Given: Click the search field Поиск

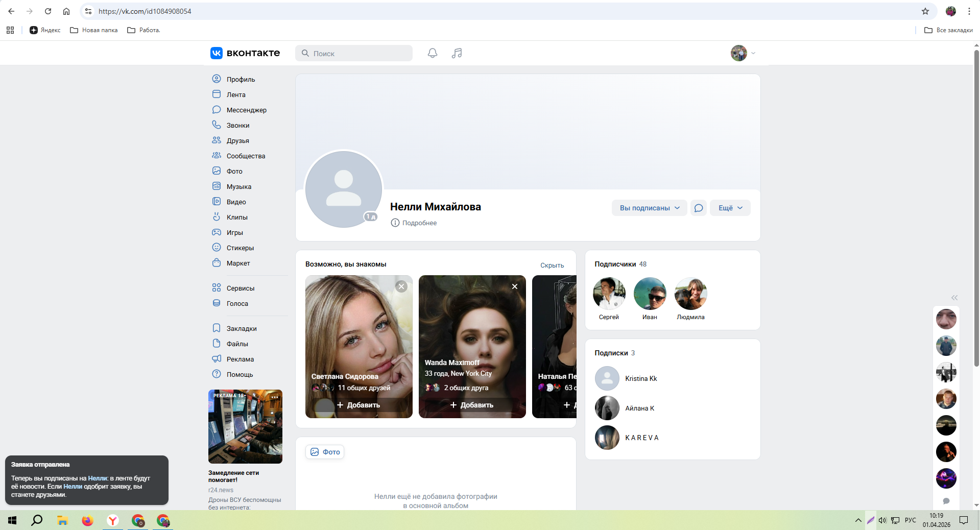Looking at the screenshot, I should pos(354,53).
